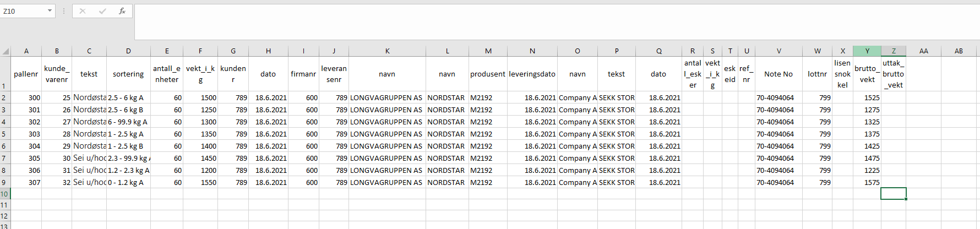Click the cell containing '2.3 - 99.9 kg'
The width and height of the screenshot is (980, 229).
(128, 158)
